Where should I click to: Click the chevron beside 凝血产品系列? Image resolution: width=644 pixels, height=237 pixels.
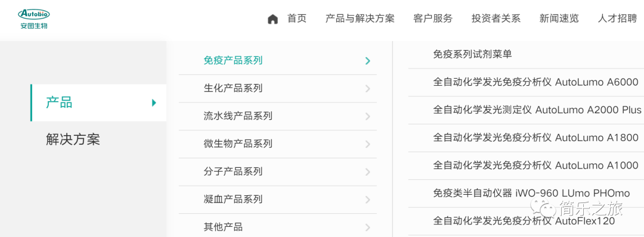[367, 199]
